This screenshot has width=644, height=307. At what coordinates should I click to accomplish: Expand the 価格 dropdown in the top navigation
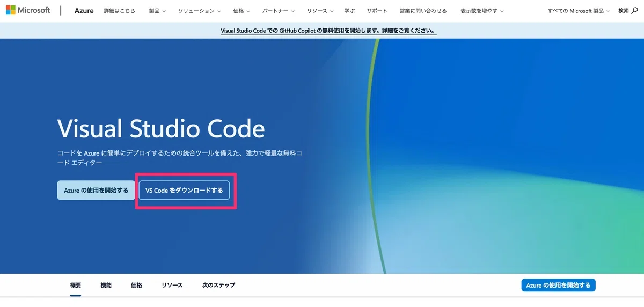pyautogui.click(x=241, y=11)
